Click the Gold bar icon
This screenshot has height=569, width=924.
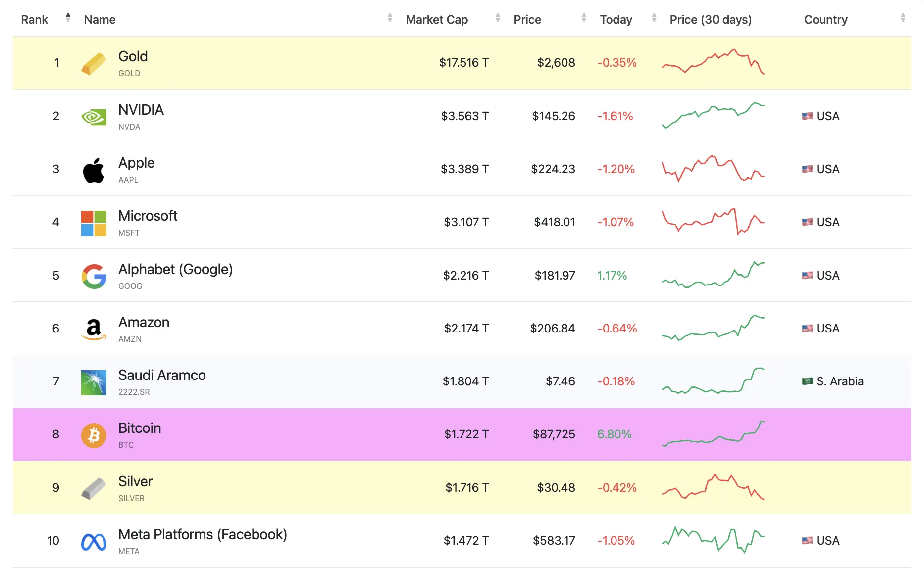[94, 63]
